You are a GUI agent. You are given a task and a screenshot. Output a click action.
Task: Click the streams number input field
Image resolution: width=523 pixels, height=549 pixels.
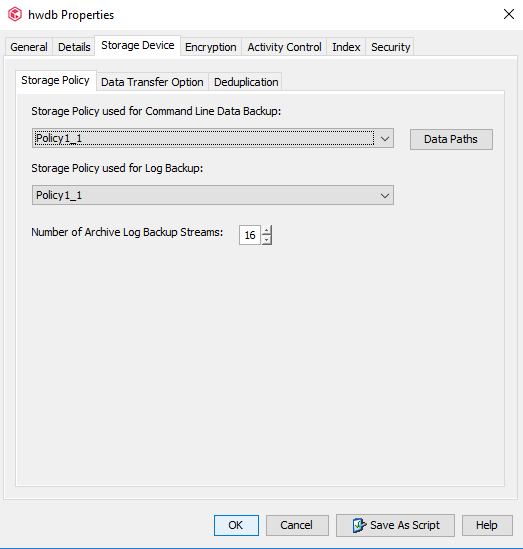click(250, 235)
